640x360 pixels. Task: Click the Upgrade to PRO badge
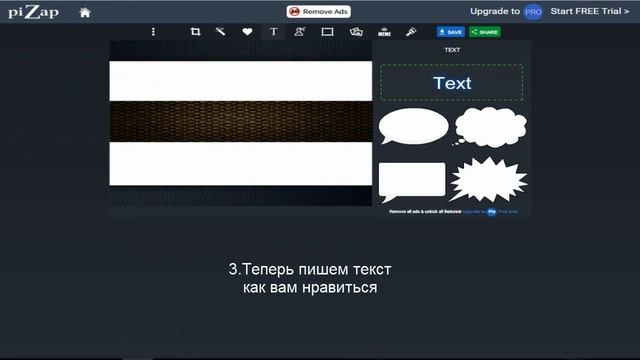pyautogui.click(x=533, y=12)
